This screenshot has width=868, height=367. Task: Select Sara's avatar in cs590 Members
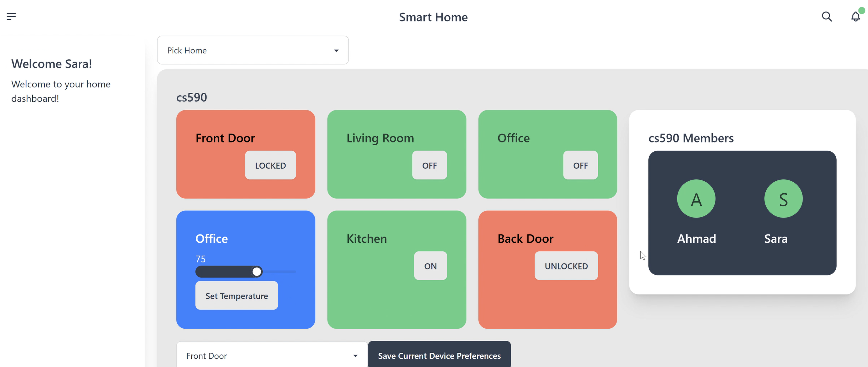[x=783, y=198]
